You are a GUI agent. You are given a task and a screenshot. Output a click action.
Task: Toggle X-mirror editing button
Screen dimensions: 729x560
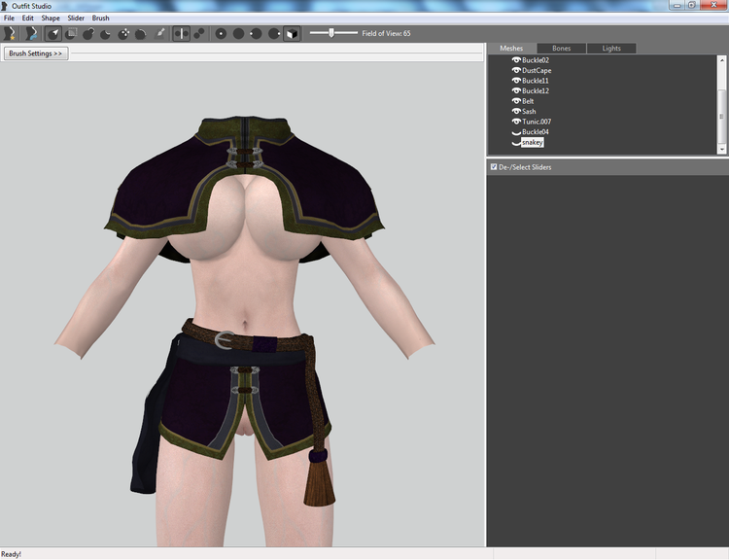pos(182,33)
